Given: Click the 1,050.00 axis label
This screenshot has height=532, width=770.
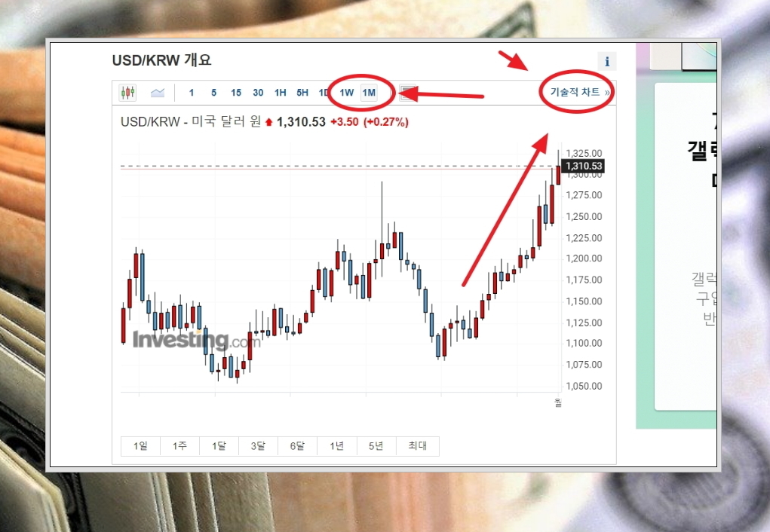Looking at the screenshot, I should pos(584,386).
